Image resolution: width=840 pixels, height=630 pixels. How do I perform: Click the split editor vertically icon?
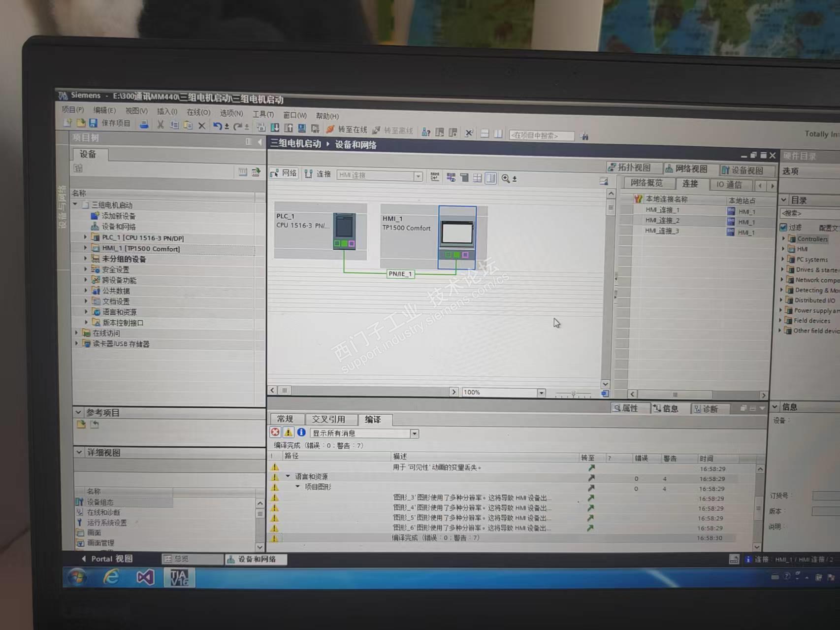[x=498, y=133]
